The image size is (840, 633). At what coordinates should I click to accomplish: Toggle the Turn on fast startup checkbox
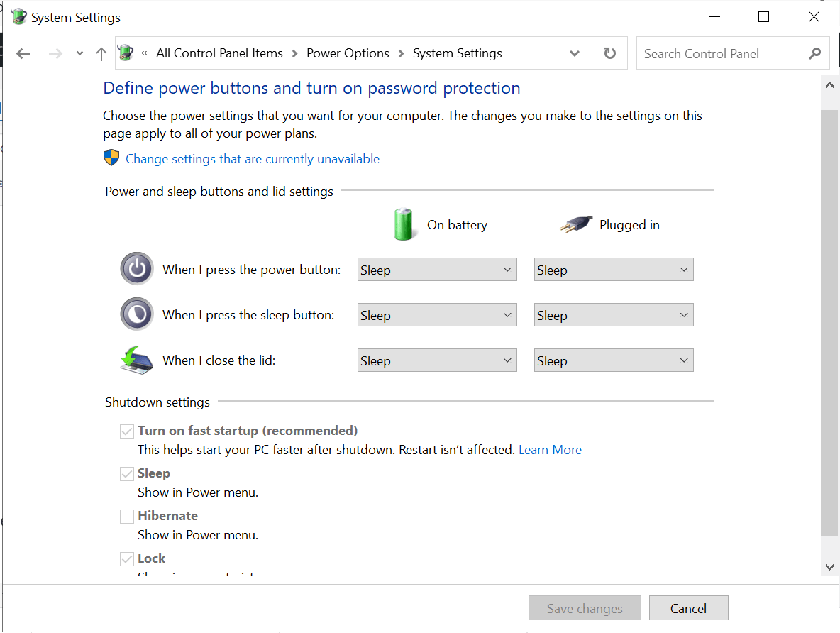127,431
